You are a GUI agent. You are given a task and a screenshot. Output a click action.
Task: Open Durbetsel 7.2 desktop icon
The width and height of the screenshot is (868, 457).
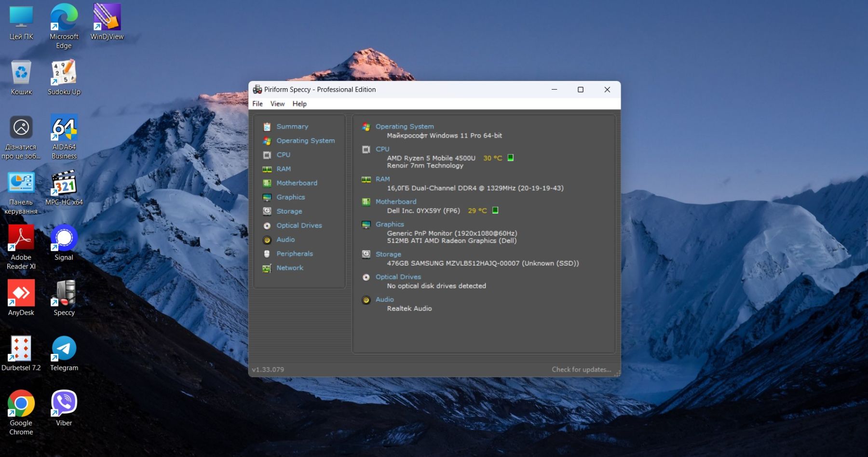[x=21, y=353]
